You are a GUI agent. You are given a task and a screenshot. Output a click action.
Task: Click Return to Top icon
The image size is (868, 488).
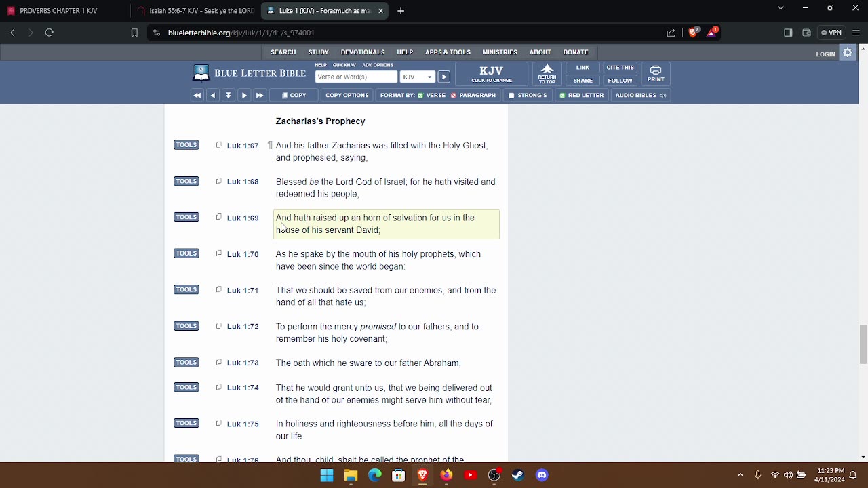click(x=547, y=74)
